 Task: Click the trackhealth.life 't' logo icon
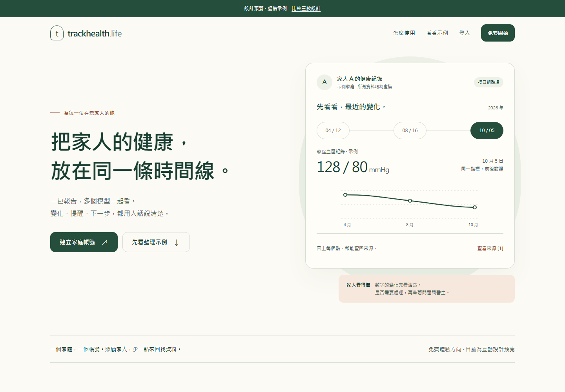[x=57, y=33]
